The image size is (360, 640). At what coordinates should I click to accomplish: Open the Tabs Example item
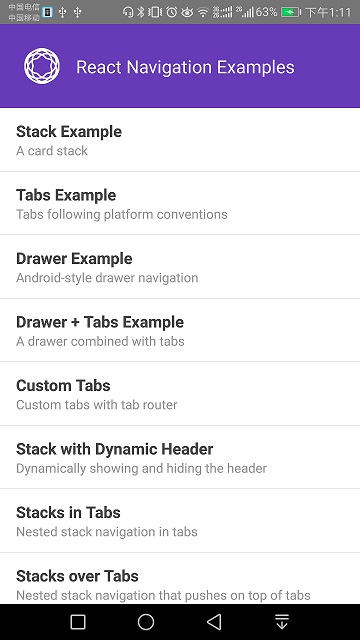pyautogui.click(x=180, y=203)
